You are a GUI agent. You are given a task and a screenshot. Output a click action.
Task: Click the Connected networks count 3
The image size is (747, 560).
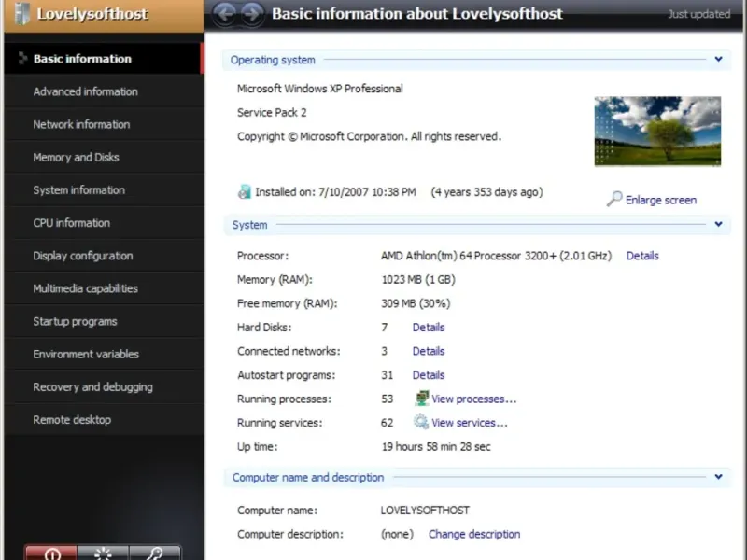click(385, 351)
